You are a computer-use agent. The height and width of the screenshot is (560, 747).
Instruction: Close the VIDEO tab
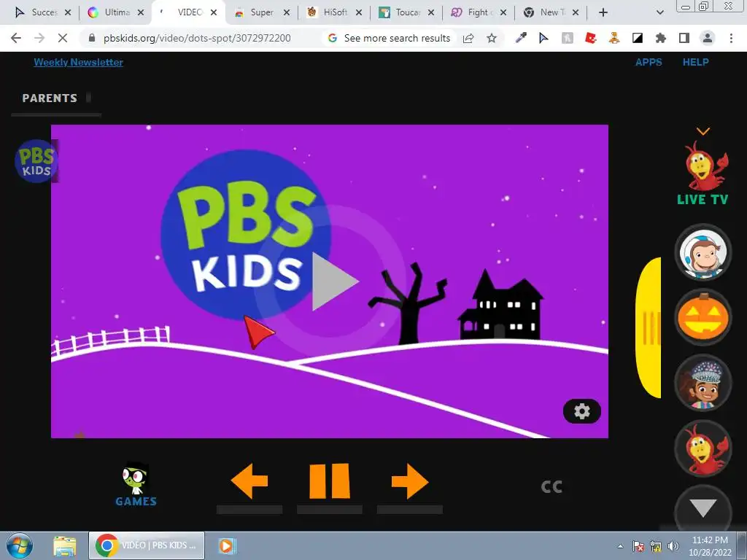[x=214, y=12]
